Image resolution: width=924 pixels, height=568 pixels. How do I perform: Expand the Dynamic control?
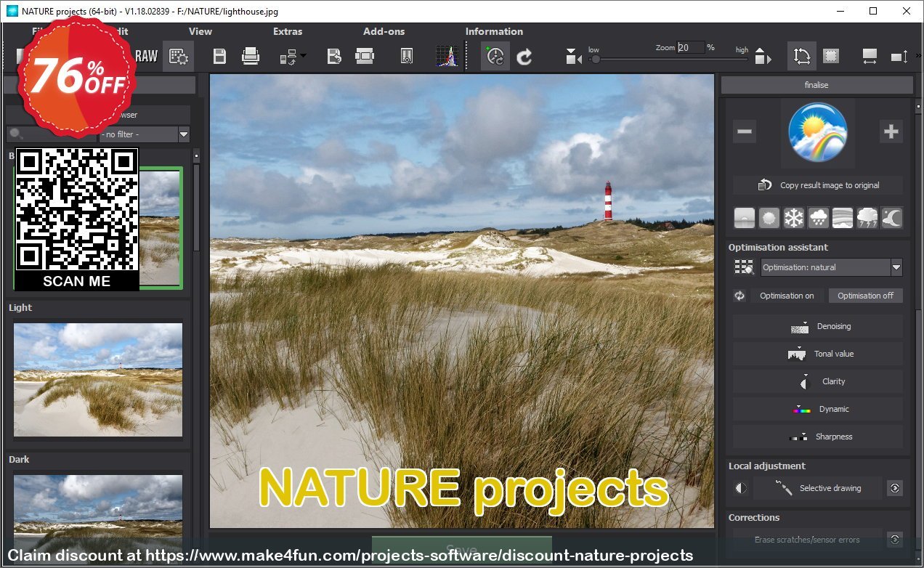tap(818, 409)
